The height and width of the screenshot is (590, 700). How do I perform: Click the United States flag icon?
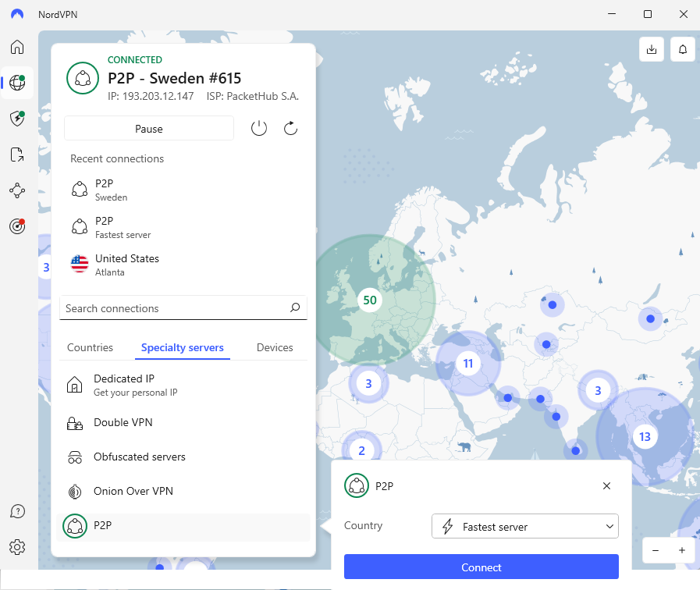(80, 264)
